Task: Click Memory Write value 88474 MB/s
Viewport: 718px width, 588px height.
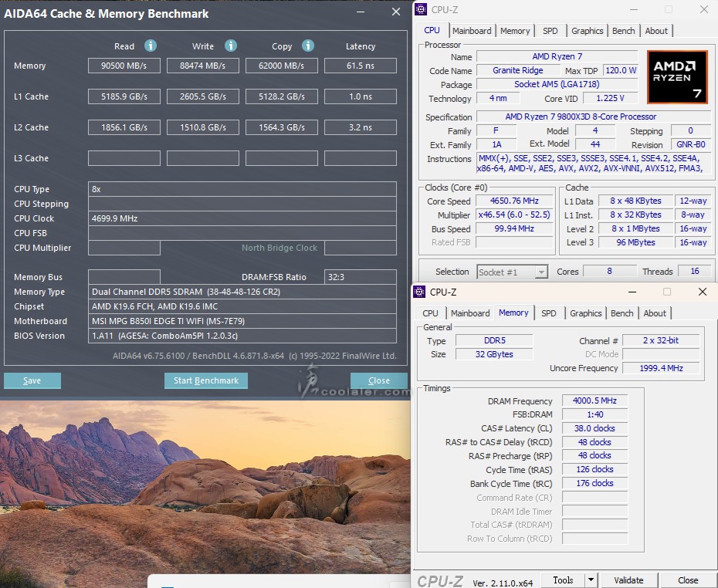Action: (203, 66)
